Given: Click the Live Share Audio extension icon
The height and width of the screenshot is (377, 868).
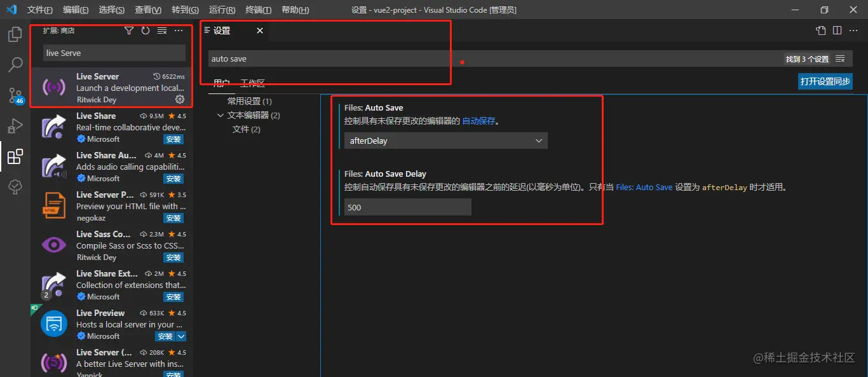Looking at the screenshot, I should click(54, 167).
